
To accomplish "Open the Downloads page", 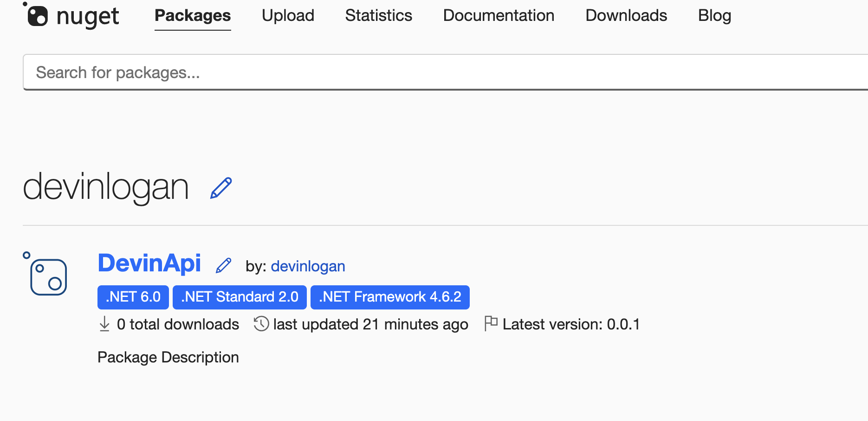I will pos(626,15).
